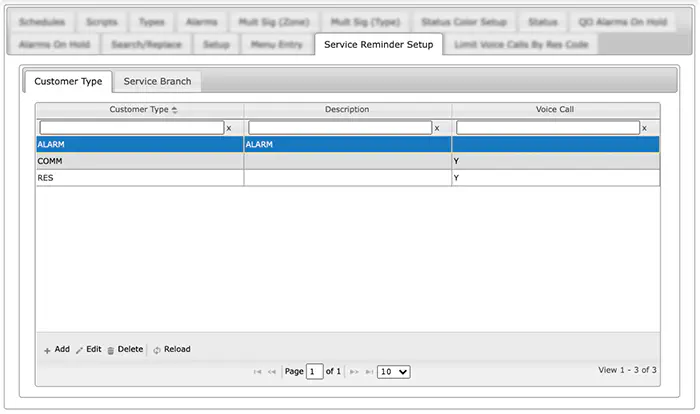
Task: Select the ALARM description cell
Action: [348, 144]
